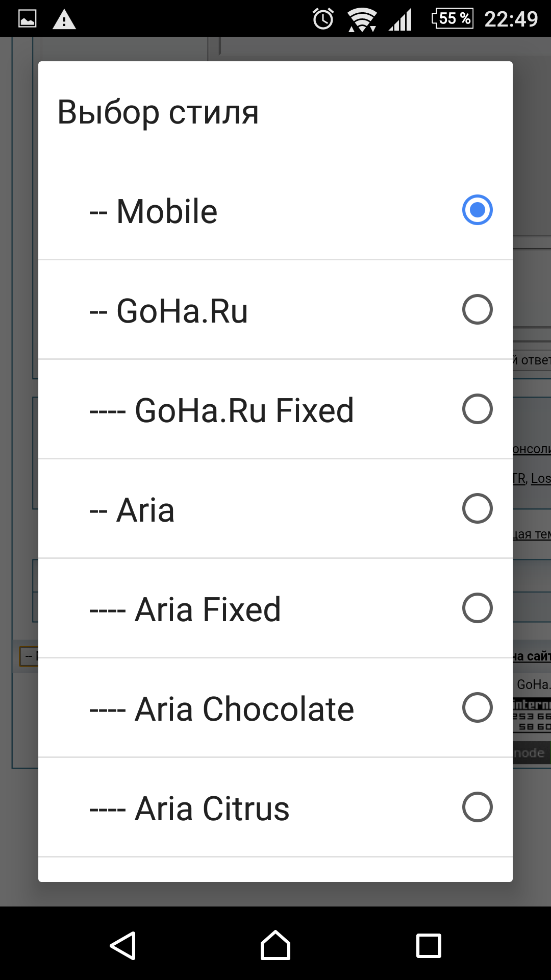This screenshot has height=980, width=551.
Task: Tap the -- GoHa.Ru style label
Action: tap(168, 310)
